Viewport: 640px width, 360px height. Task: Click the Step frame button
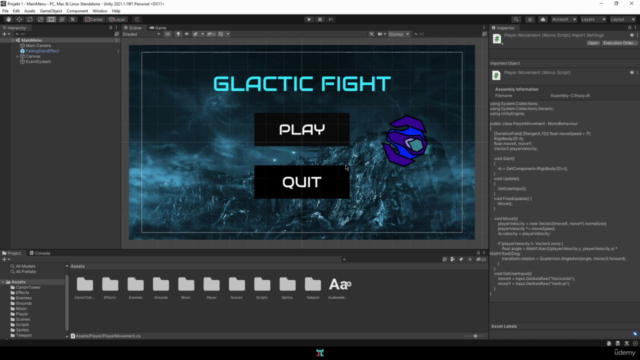(331, 19)
